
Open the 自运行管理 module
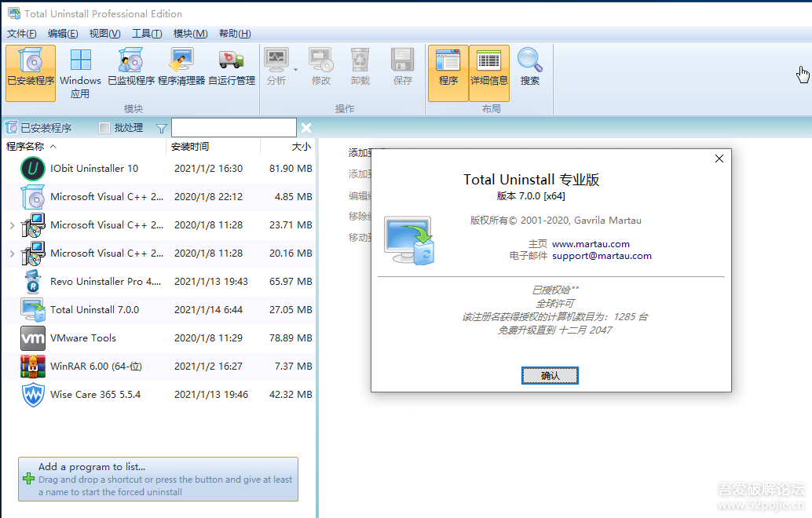click(232, 67)
